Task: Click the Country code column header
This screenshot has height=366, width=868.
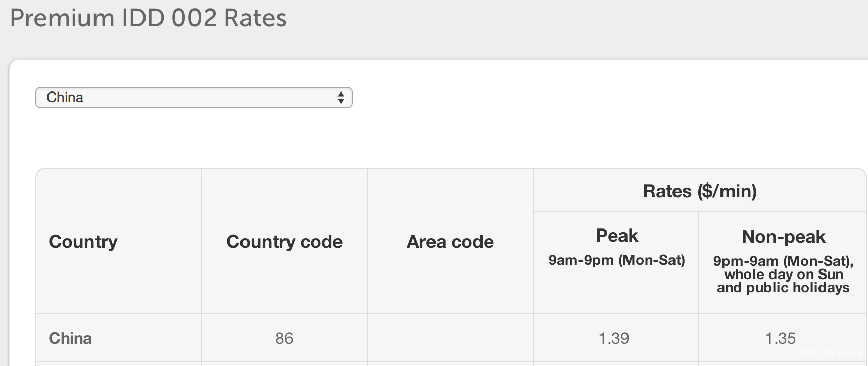Action: click(x=284, y=242)
